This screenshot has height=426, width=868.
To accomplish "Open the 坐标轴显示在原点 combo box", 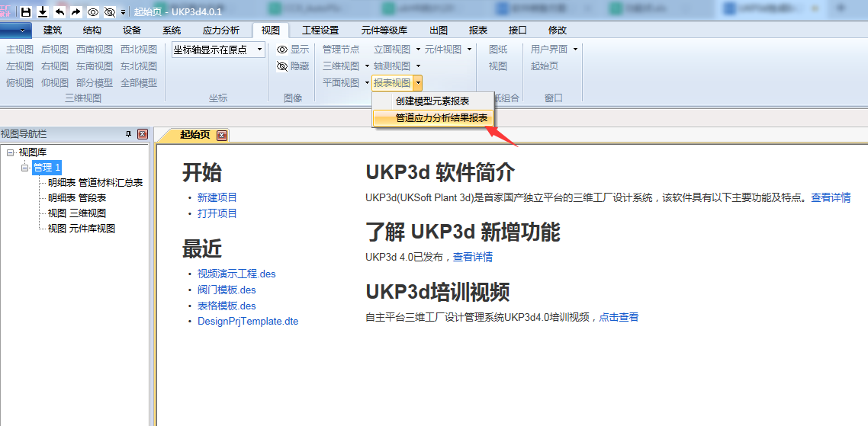I will point(259,50).
